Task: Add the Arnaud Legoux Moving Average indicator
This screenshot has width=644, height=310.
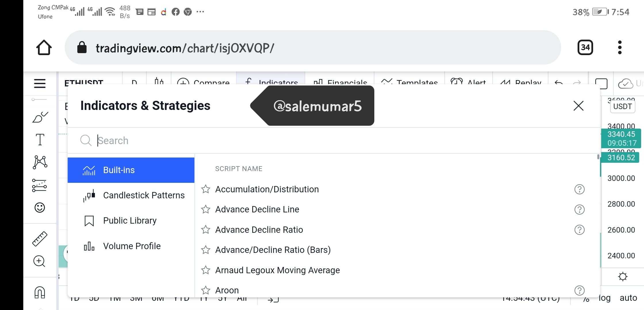Action: (277, 270)
